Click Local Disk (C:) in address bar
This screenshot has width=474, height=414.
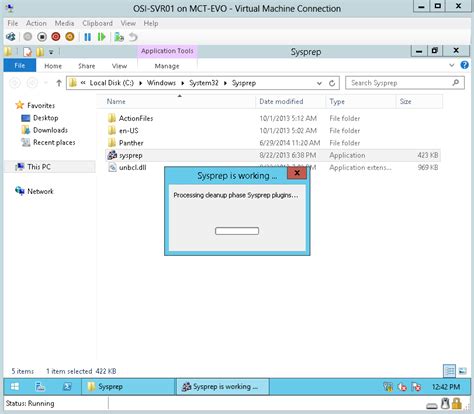112,83
